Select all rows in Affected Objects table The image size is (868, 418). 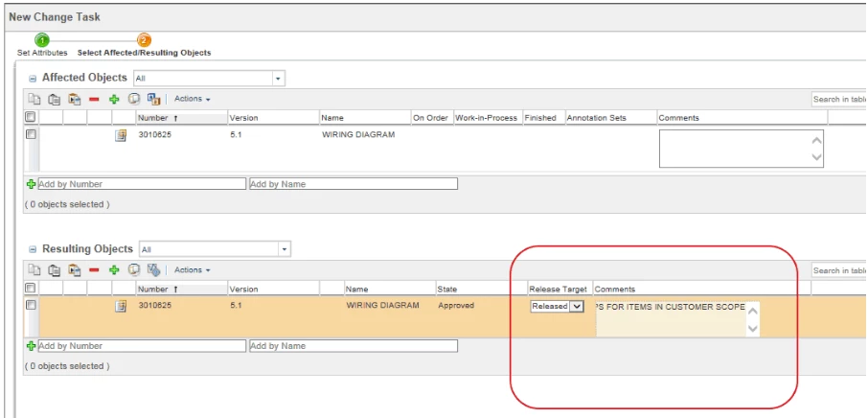(31, 117)
